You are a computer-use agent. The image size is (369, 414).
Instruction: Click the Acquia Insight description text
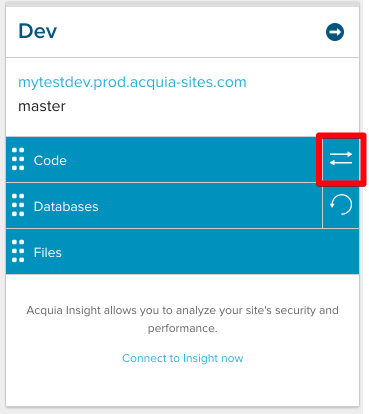coord(183,319)
